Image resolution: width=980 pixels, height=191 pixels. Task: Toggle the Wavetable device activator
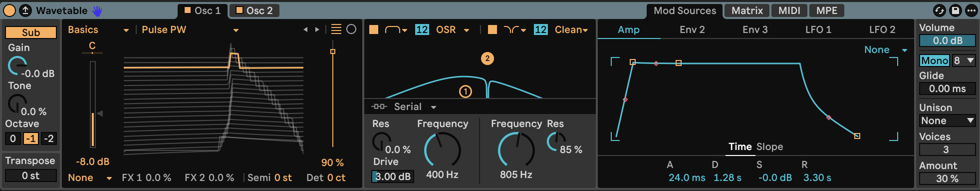click(9, 10)
